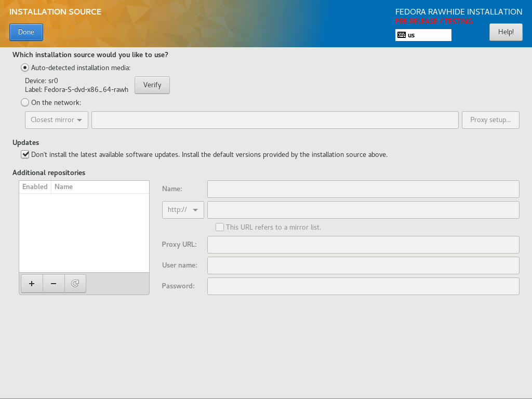Click the Verify button
Viewport: 532px width, 399px height.
[x=152, y=85]
